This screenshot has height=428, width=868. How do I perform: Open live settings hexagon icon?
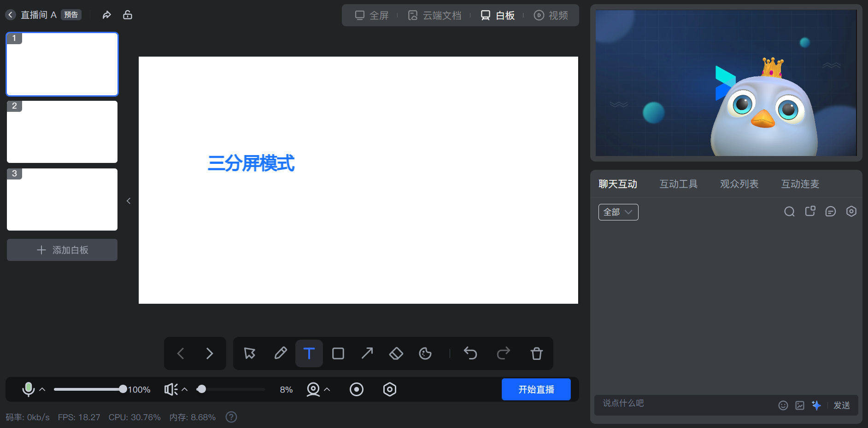coord(390,389)
